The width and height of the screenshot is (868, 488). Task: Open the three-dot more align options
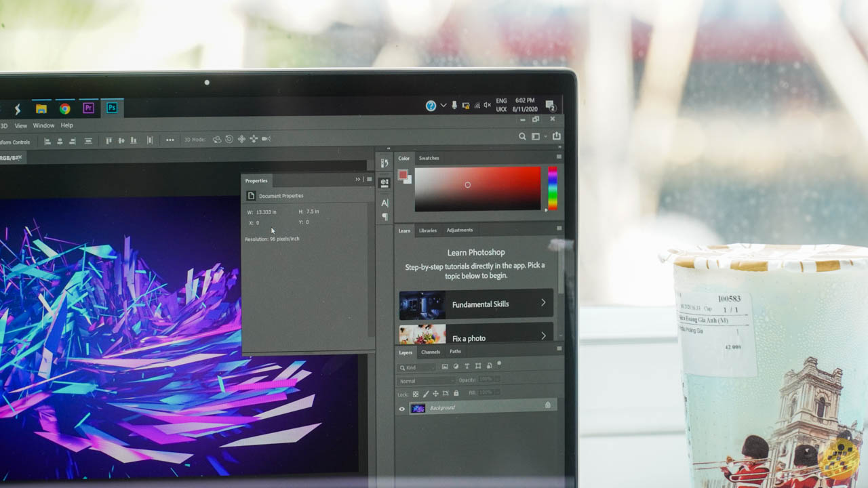pyautogui.click(x=170, y=140)
